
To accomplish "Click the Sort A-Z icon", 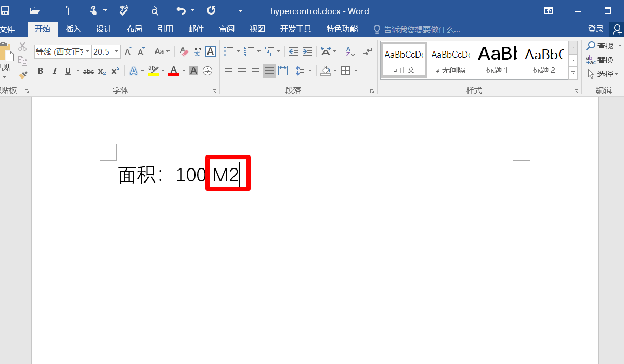I will click(350, 51).
